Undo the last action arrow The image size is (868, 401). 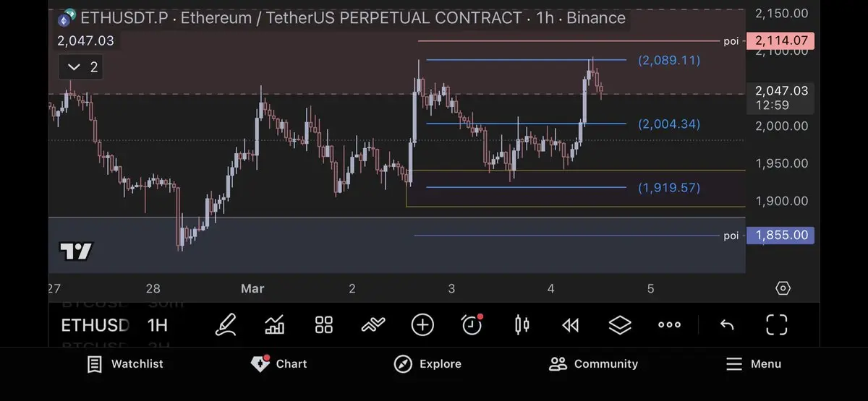727,325
